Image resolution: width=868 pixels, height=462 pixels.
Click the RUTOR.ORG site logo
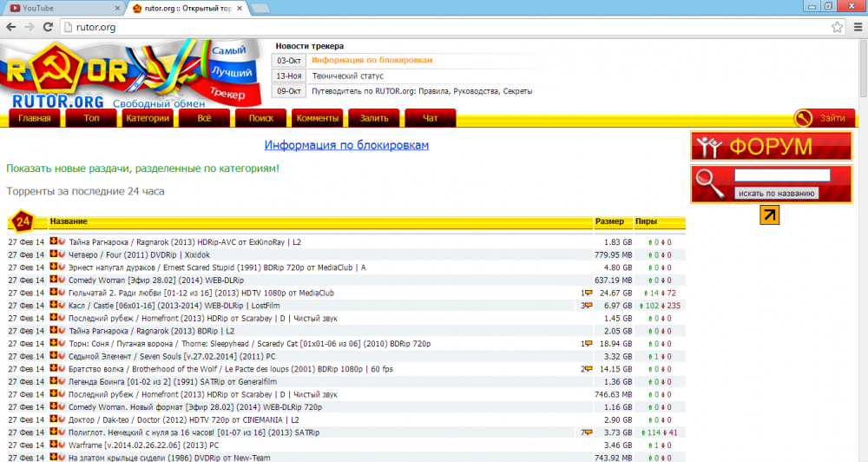pyautogui.click(x=131, y=74)
